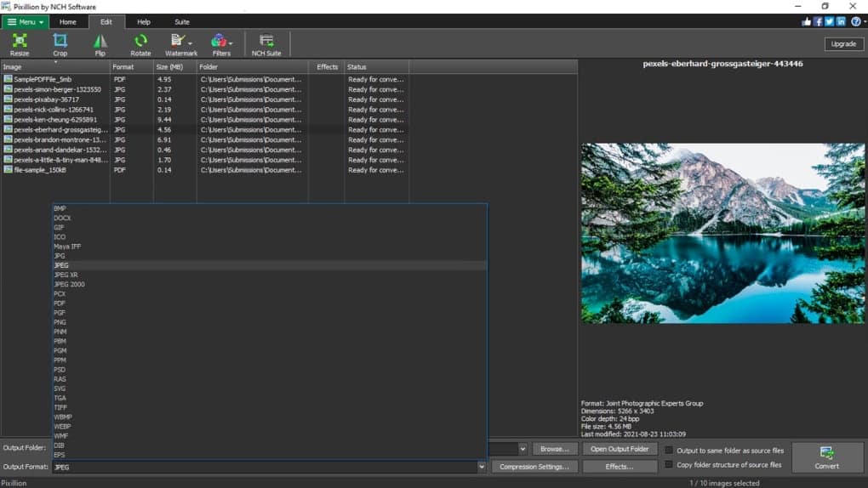Select the Resize tool
Image resolution: width=868 pixels, height=488 pixels.
[x=20, y=44]
